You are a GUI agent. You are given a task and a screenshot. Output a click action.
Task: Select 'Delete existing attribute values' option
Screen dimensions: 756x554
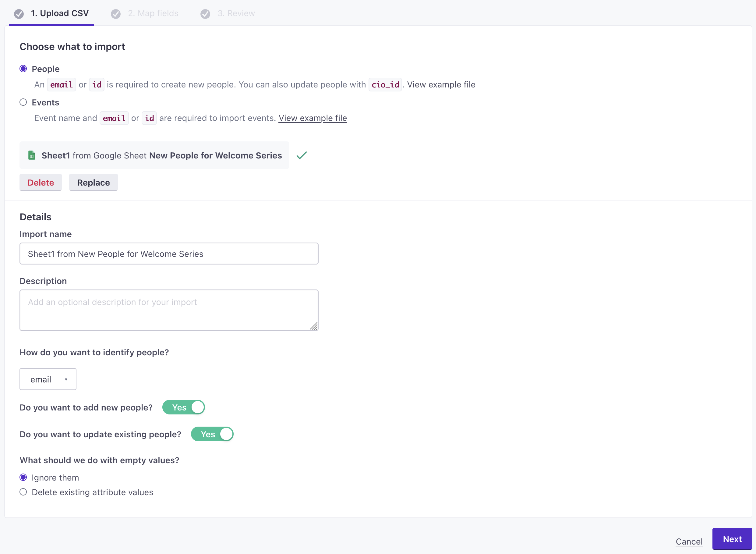[x=23, y=492]
